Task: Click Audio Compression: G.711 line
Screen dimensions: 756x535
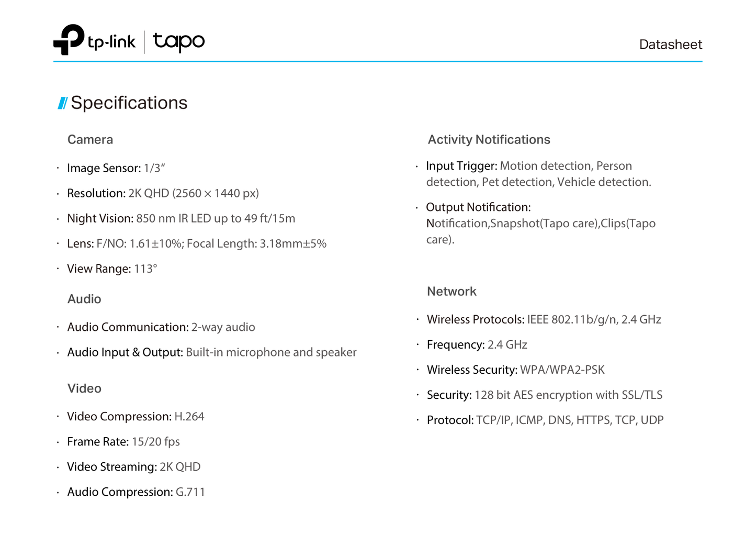Action: (136, 492)
